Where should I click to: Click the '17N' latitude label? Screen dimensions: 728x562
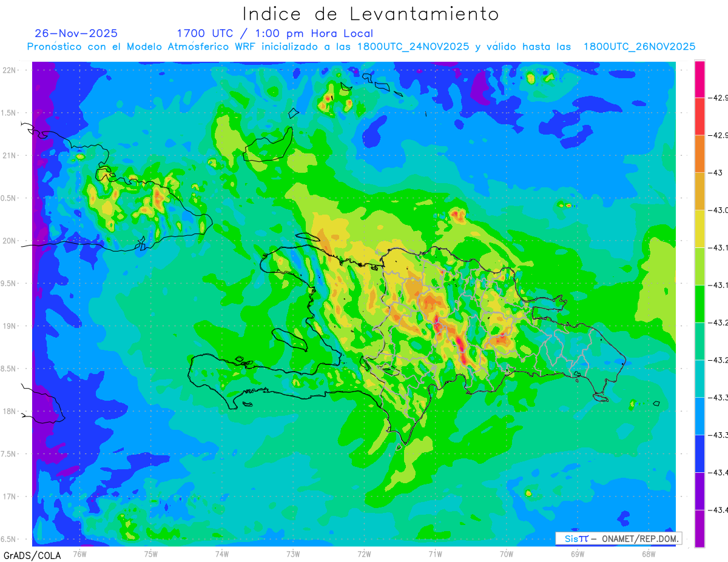(10, 497)
